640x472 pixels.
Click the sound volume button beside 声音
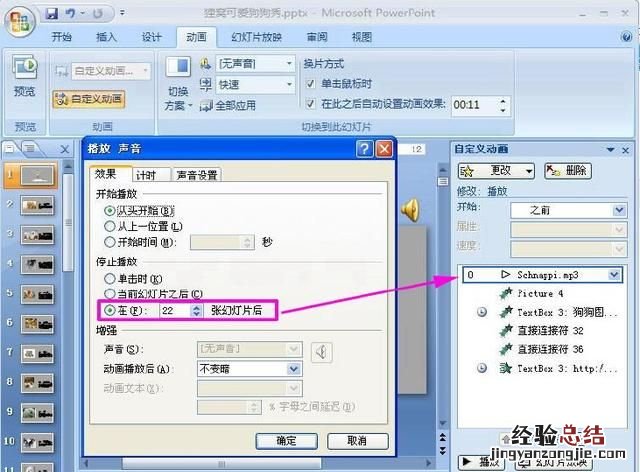click(321, 352)
